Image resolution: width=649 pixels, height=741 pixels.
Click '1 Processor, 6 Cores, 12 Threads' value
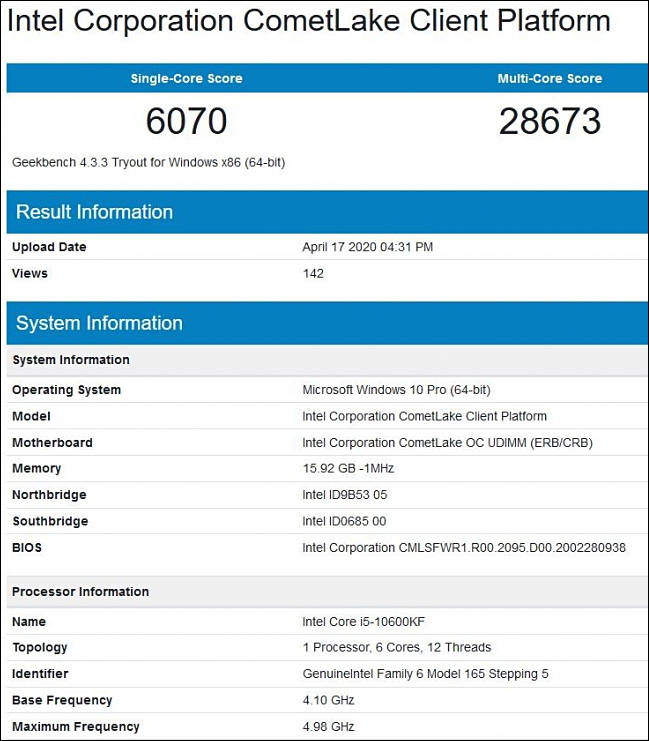coord(397,647)
